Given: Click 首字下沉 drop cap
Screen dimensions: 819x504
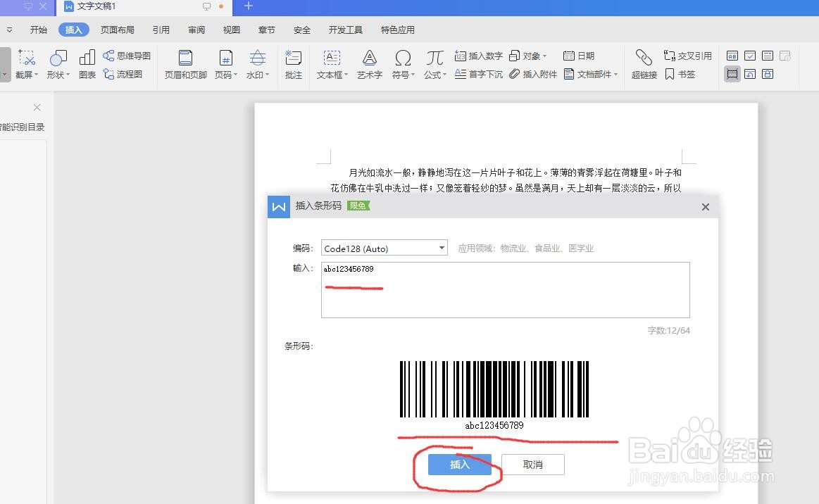Looking at the screenshot, I should (478, 74).
